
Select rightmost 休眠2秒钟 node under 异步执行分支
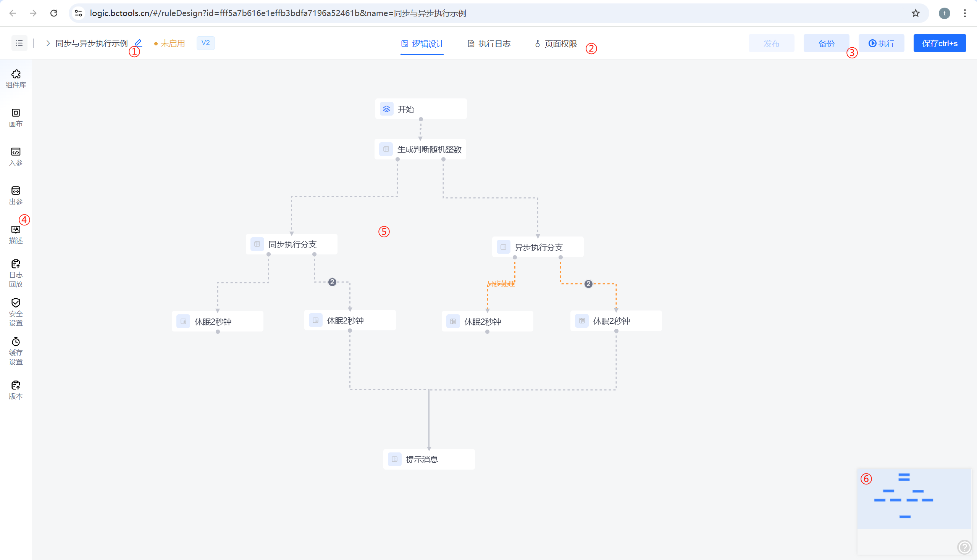(x=616, y=321)
